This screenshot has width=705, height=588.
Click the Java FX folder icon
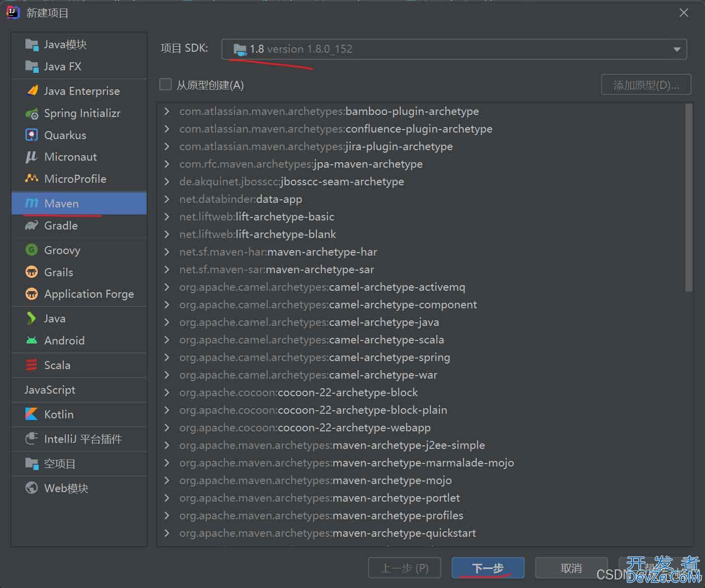pyautogui.click(x=32, y=66)
